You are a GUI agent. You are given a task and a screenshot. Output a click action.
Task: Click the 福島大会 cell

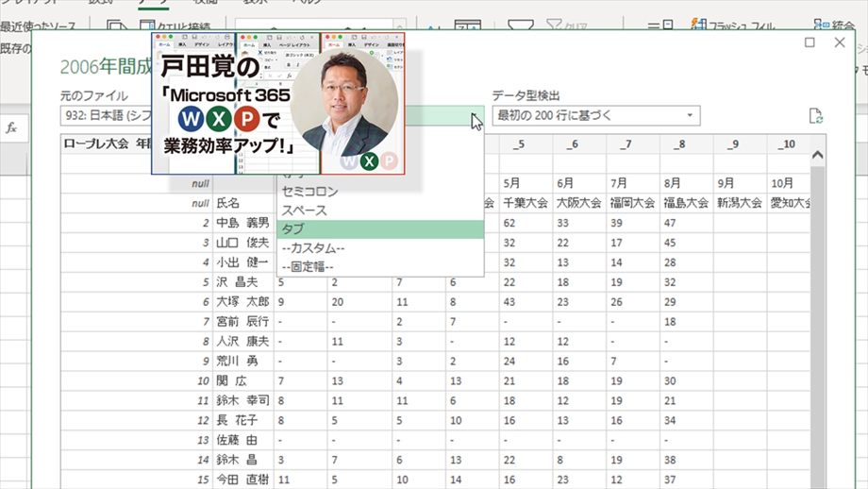point(687,203)
